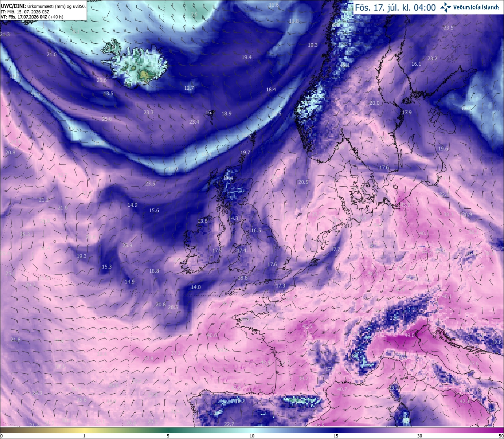This screenshot has width=504, height=439.
Task: Click the Veðurstofa Íslands logo icon
Action: 446,7
